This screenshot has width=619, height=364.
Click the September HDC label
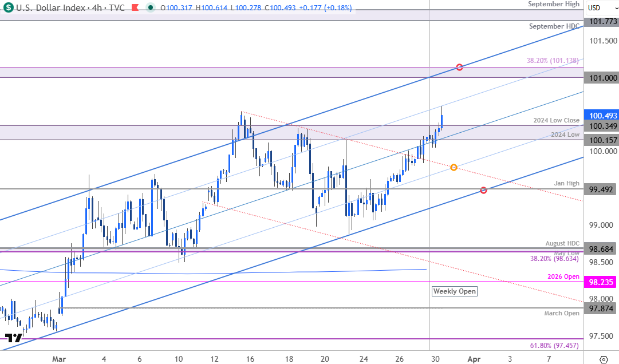554,26
